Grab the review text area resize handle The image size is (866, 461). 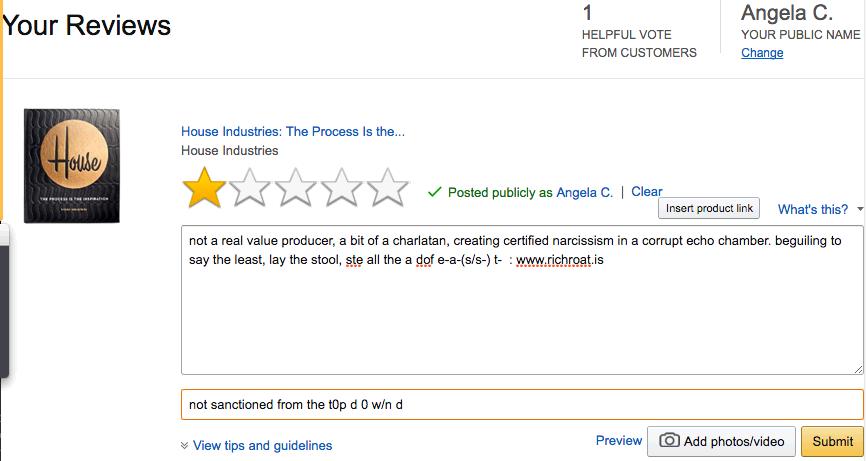pos(858,369)
